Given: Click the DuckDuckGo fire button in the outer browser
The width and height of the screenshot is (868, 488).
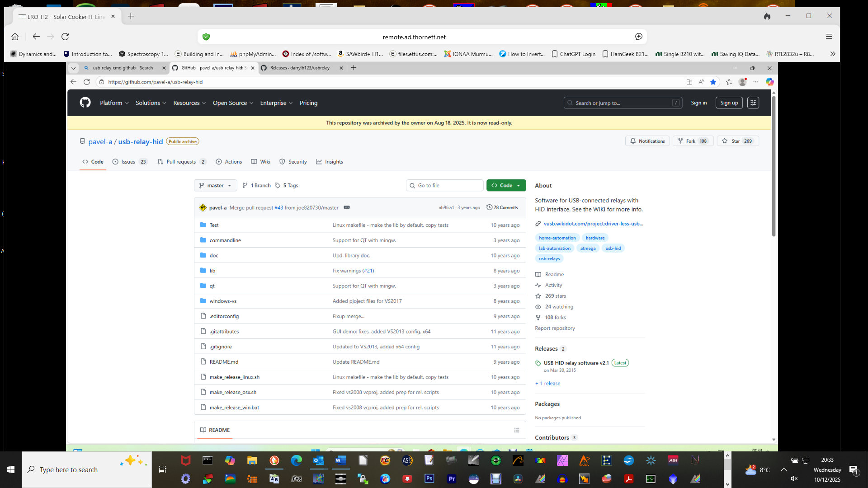Looking at the screenshot, I should 767,16.
